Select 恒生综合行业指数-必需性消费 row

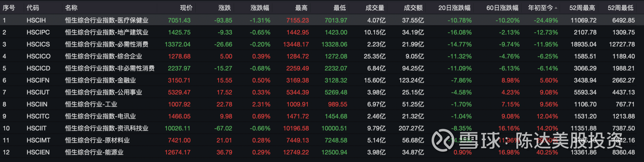click(x=107, y=44)
